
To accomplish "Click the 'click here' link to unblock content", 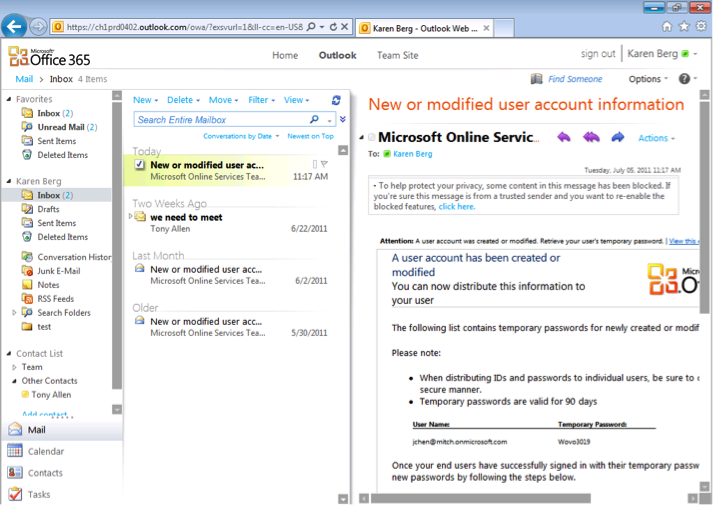I will pos(457,206).
